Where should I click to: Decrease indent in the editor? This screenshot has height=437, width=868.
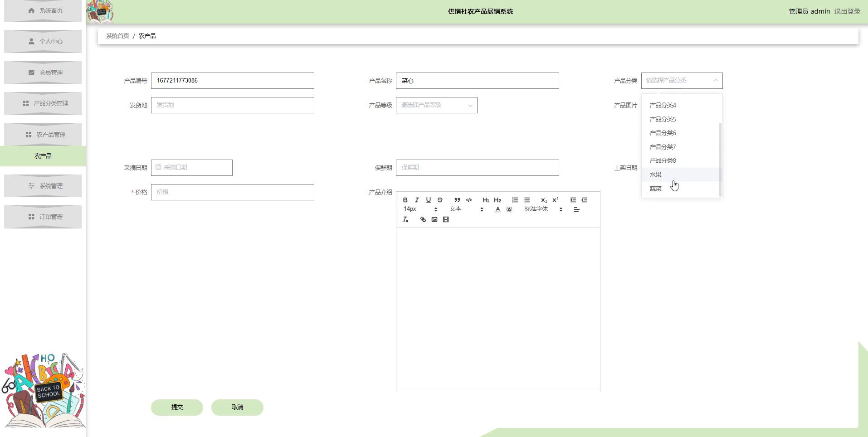[x=573, y=200]
